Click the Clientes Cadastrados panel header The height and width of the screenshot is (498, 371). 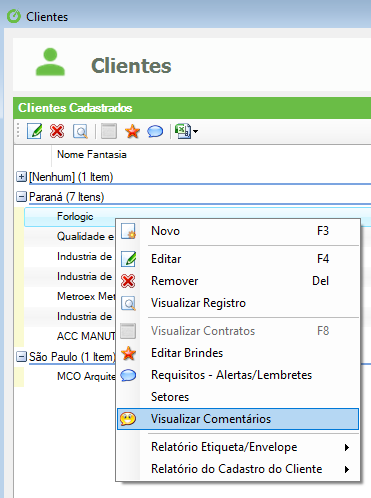pyautogui.click(x=192, y=108)
